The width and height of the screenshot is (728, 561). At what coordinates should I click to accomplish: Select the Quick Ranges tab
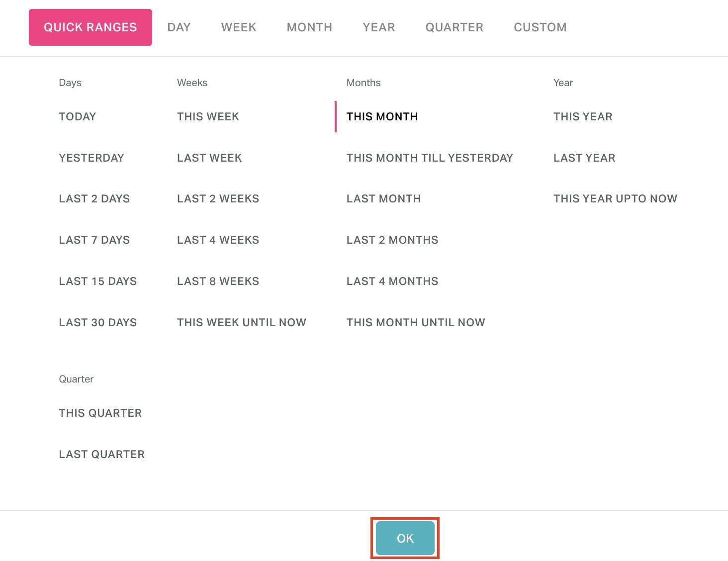91,27
